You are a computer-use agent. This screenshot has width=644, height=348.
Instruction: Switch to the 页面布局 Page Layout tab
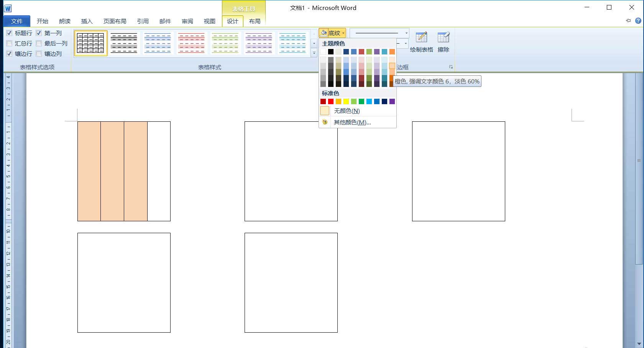[x=115, y=21]
